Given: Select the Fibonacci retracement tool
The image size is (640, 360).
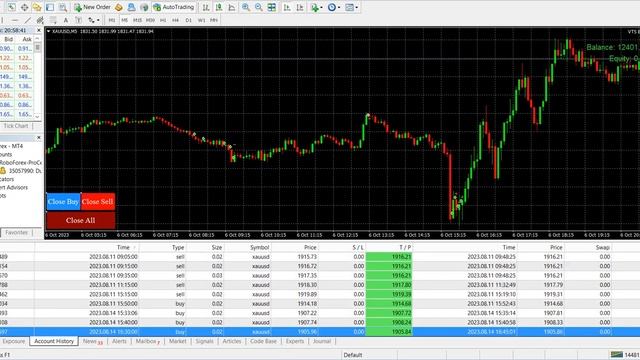Looking at the screenshot, I should [53, 20].
